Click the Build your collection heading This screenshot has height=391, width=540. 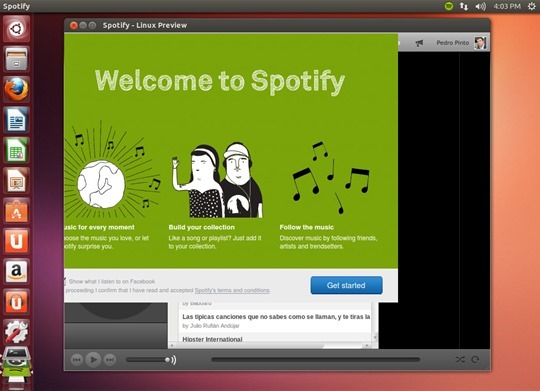pyautogui.click(x=201, y=227)
